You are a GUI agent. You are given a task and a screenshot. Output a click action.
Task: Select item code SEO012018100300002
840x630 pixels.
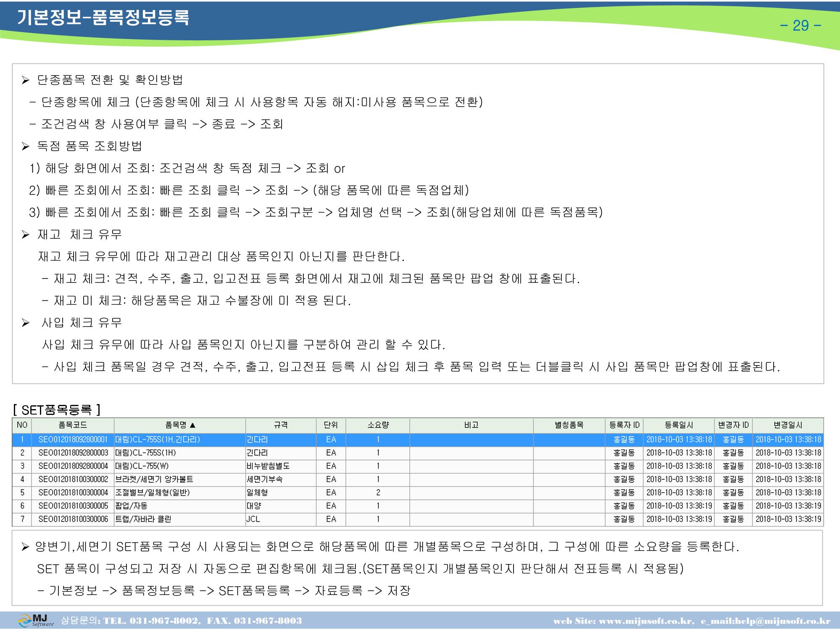click(x=73, y=479)
